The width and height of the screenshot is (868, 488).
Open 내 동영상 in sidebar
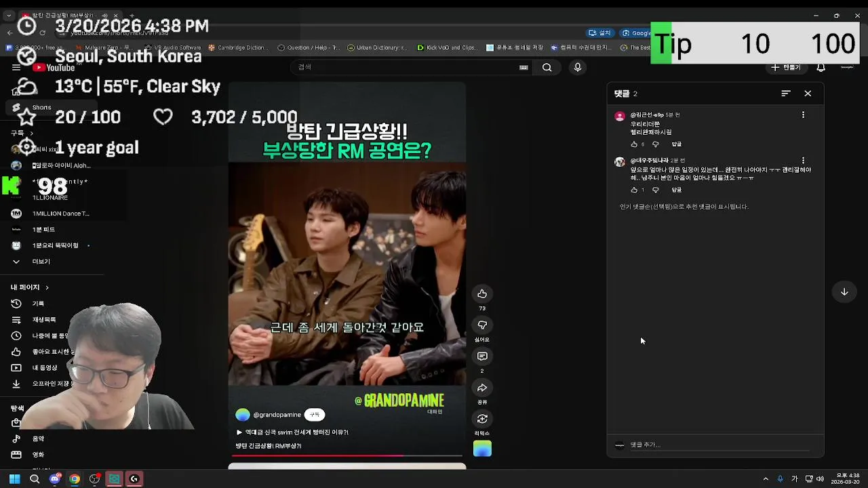44,368
